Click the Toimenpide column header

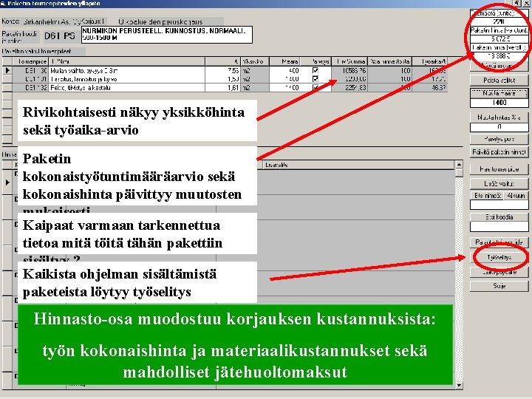[31, 61]
